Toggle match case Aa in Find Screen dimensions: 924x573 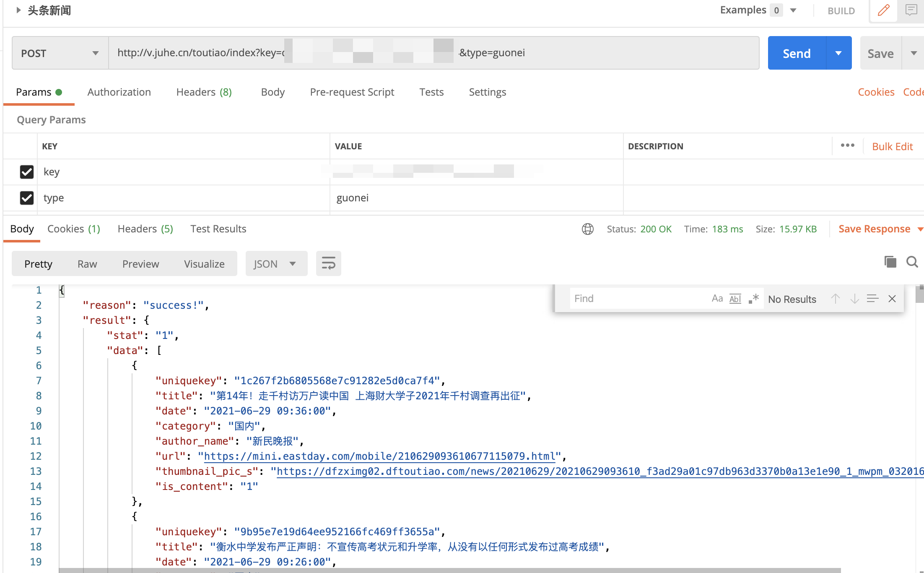point(717,299)
